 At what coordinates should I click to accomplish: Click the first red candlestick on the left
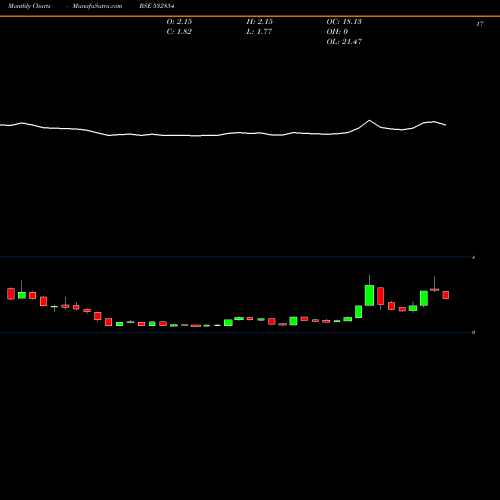[x=11, y=294]
